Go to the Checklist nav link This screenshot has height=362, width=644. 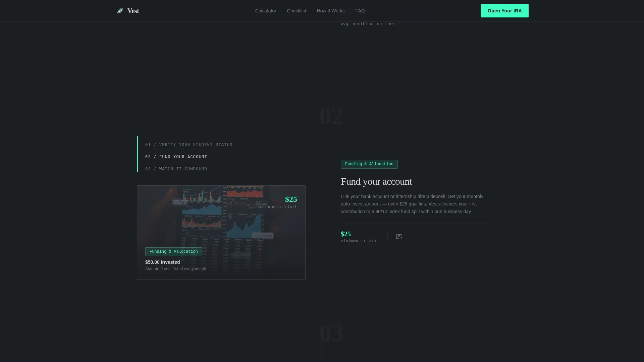(297, 11)
